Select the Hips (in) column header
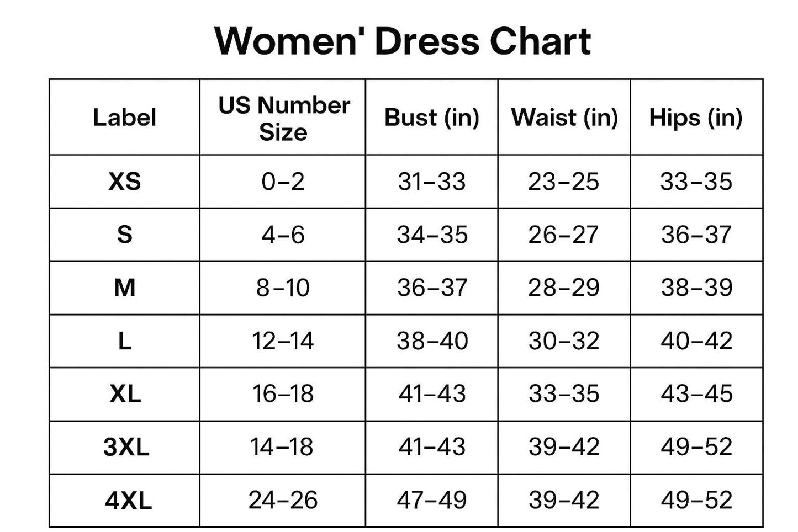The image size is (798, 532). tap(696, 118)
